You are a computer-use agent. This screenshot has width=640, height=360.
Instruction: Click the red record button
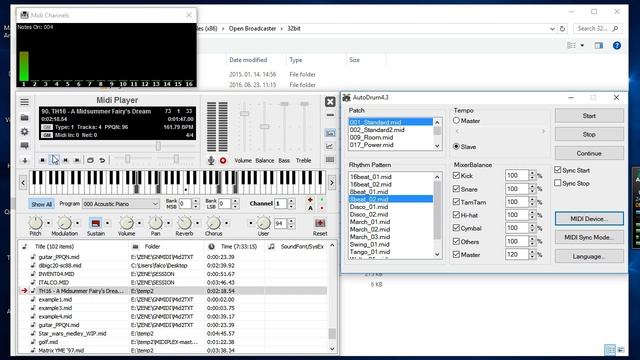click(x=223, y=160)
